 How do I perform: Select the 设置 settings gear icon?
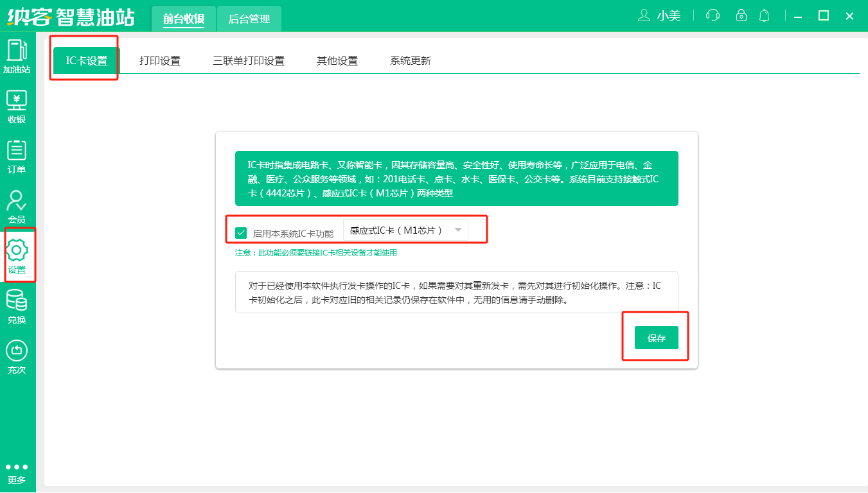(x=17, y=255)
